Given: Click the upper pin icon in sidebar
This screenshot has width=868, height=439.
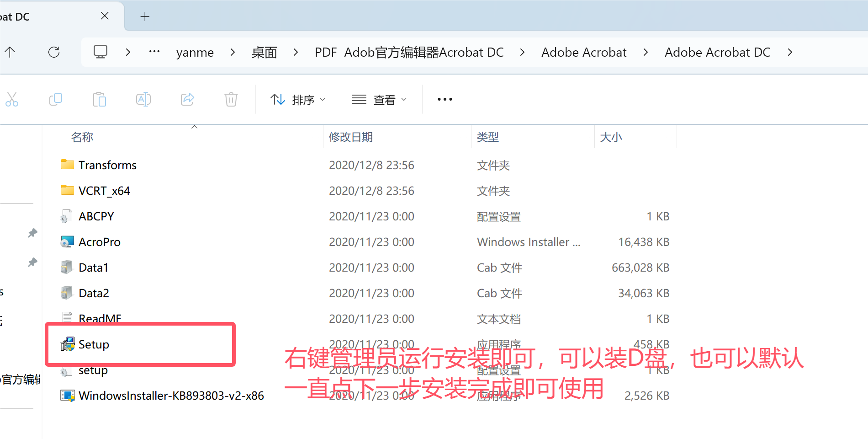Looking at the screenshot, I should (x=32, y=233).
